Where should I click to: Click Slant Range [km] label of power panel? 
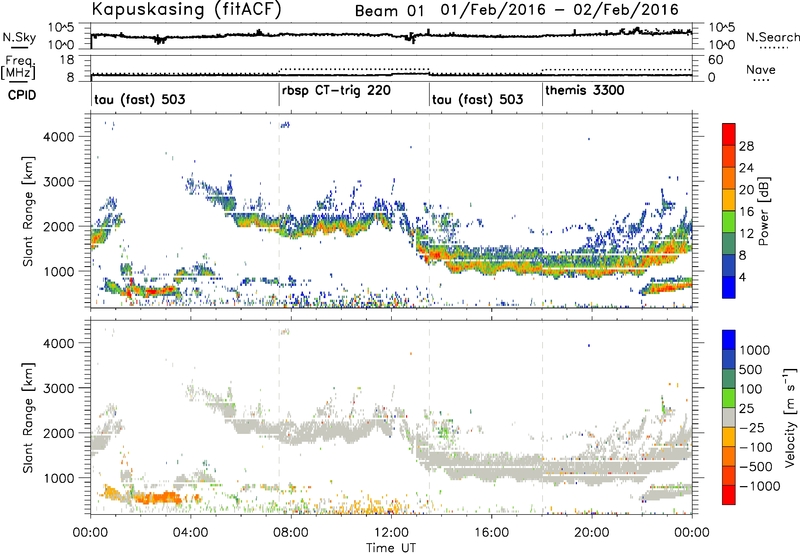(x=28, y=211)
